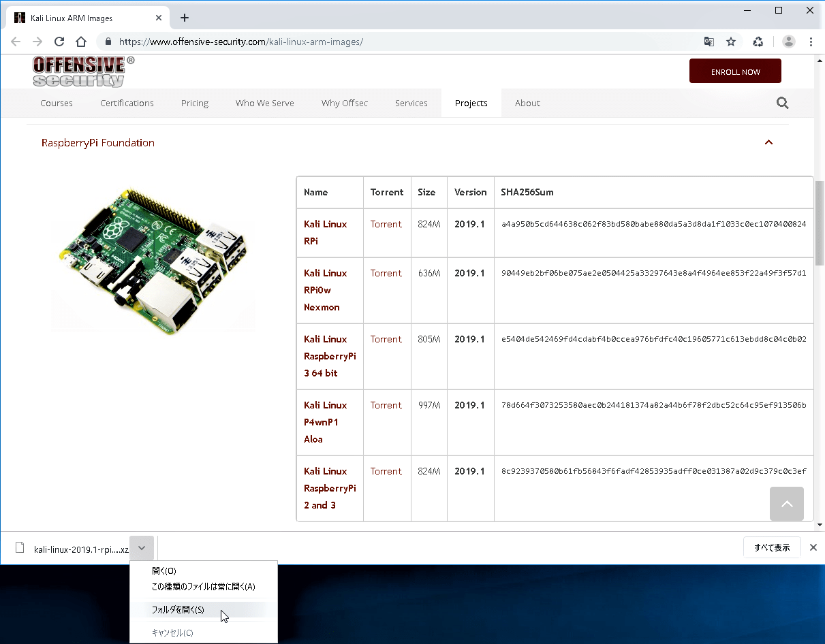Open the Kali Linux RPi0w Nexmon link
825x644 pixels.
[326, 290]
